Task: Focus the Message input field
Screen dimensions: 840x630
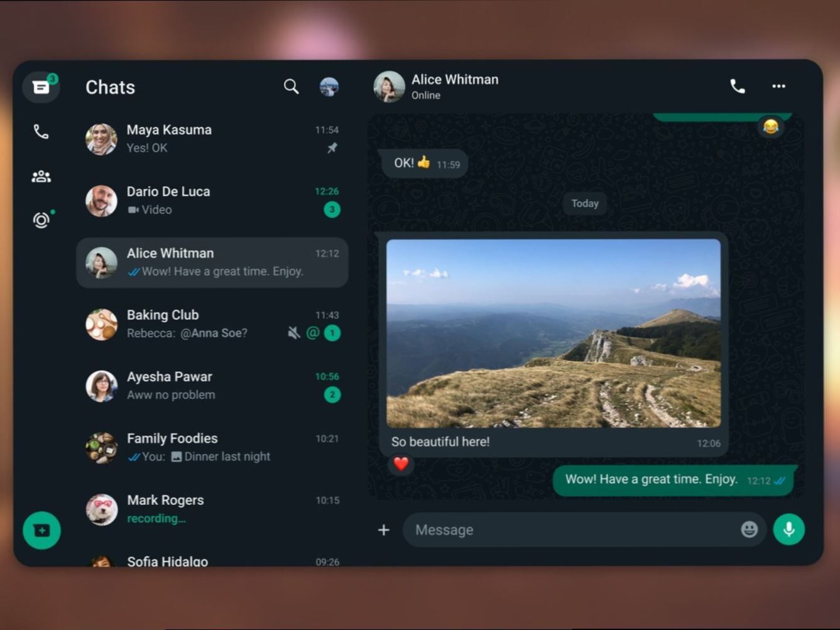Action: click(584, 530)
